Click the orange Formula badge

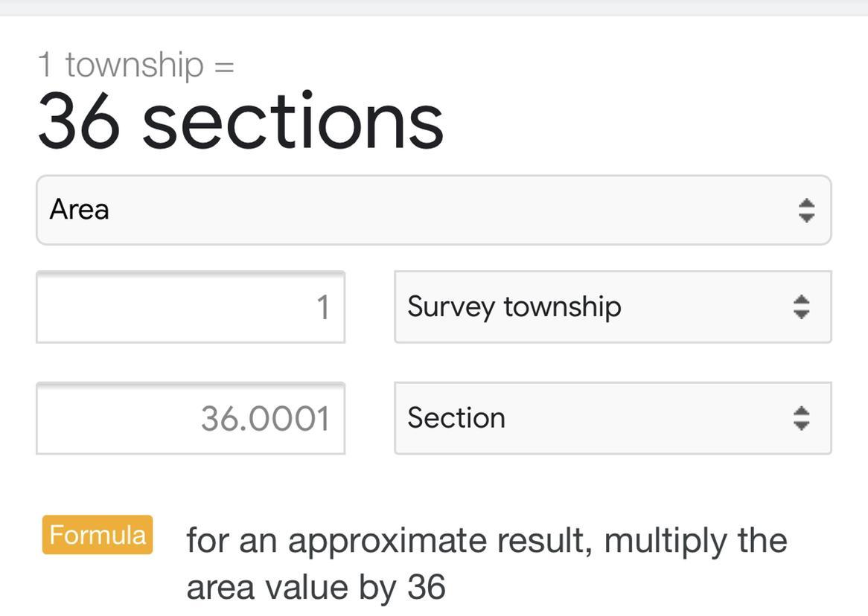(98, 535)
